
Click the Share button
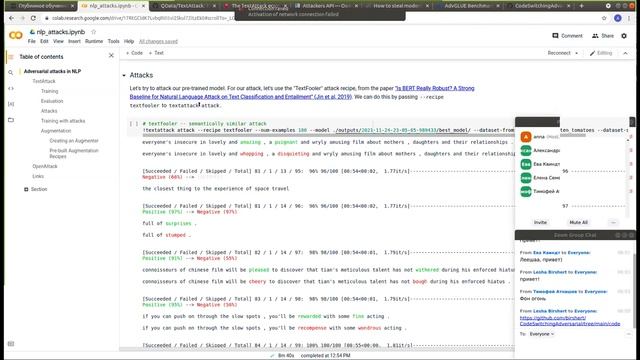(x=603, y=36)
